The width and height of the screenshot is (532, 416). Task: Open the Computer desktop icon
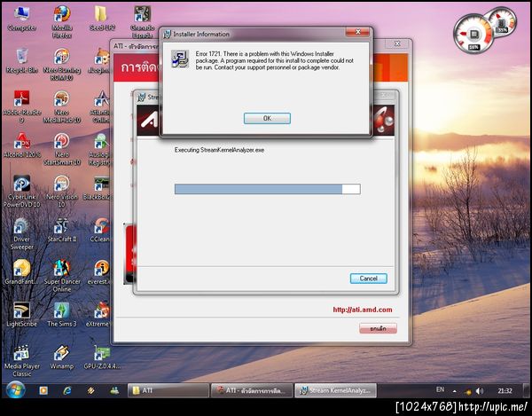pyautogui.click(x=21, y=19)
